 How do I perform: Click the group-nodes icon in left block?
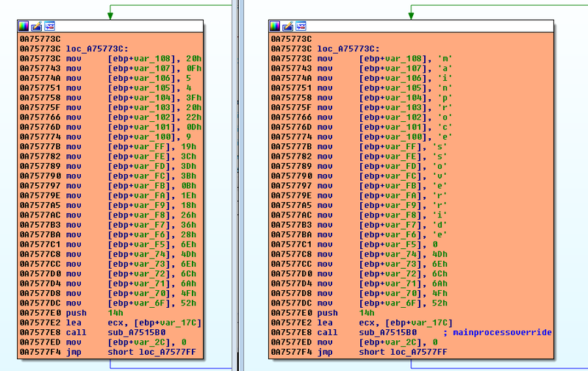pyautogui.click(x=49, y=26)
